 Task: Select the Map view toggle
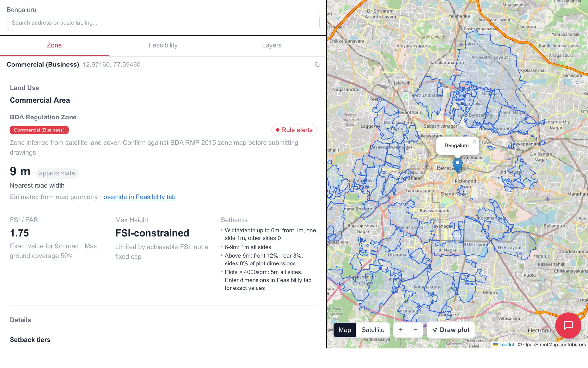click(x=344, y=330)
